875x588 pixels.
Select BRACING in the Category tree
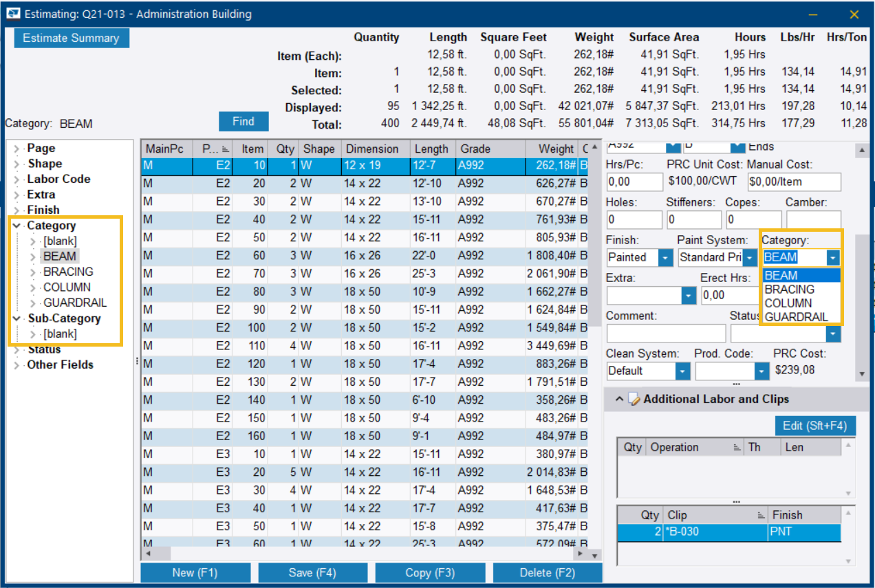[68, 272]
